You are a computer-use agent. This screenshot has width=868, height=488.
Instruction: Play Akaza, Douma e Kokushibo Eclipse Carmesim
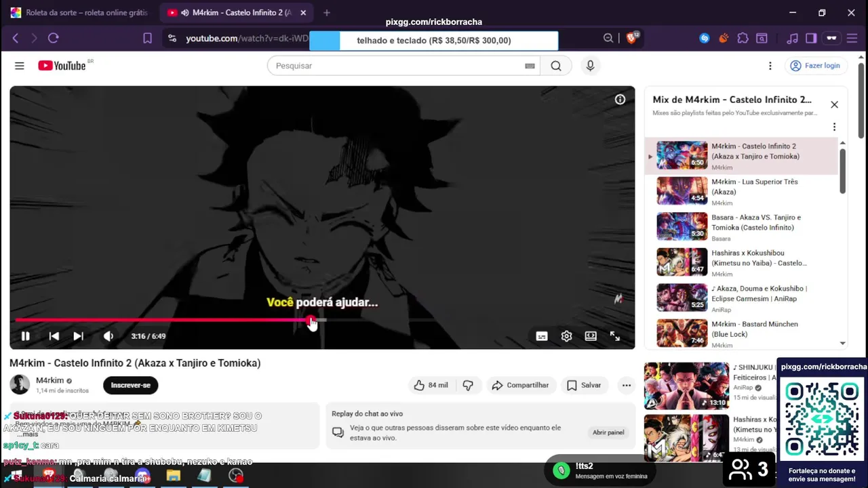click(x=741, y=298)
